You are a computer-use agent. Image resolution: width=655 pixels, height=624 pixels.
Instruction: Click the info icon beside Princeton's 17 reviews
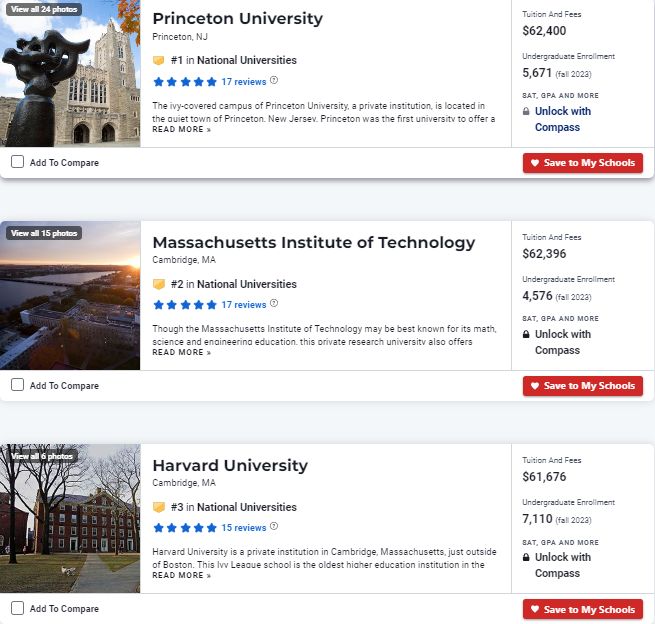[x=274, y=80]
